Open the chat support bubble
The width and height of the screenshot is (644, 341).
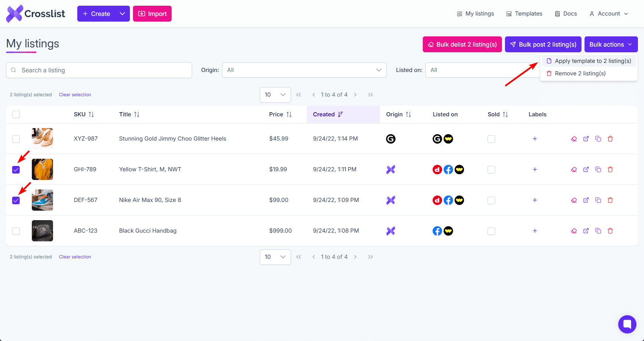pos(627,324)
